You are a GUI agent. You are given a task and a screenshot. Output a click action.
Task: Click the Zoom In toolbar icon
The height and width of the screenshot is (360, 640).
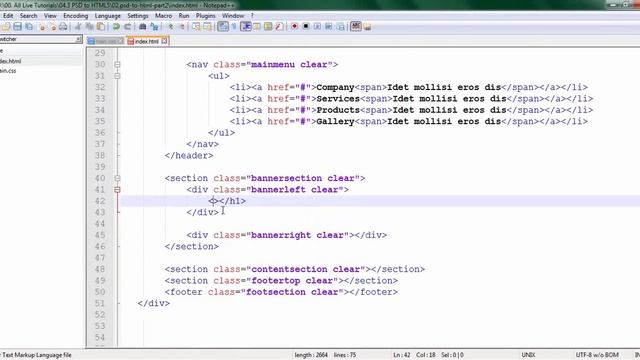(171, 27)
